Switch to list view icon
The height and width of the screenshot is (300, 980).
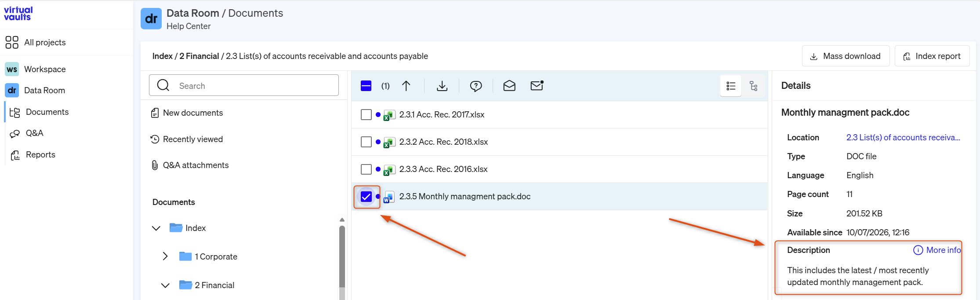731,86
